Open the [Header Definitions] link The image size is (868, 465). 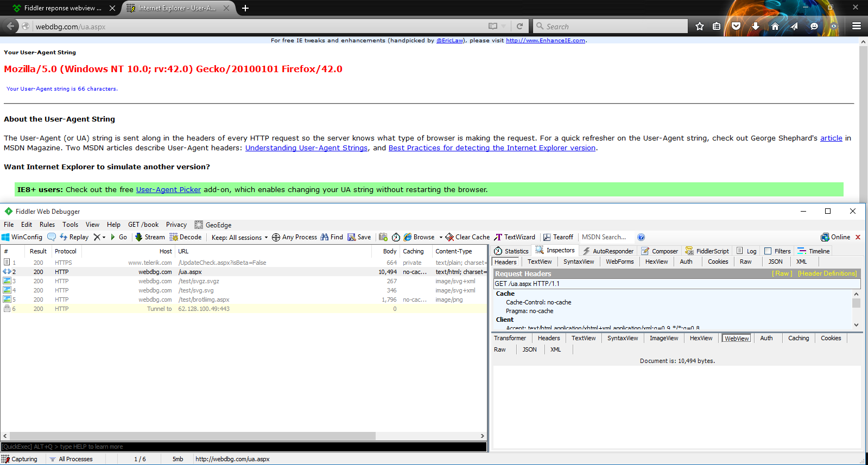coord(827,273)
